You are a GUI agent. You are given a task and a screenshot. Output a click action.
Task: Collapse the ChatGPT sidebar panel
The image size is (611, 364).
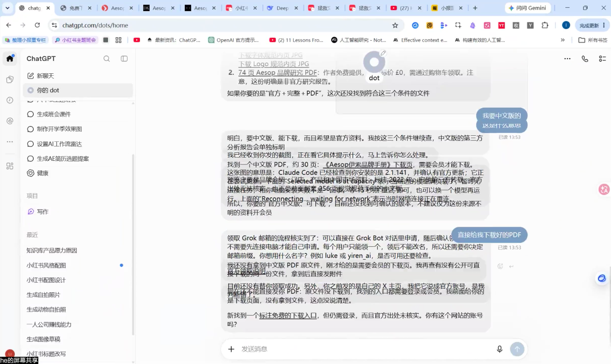click(124, 59)
